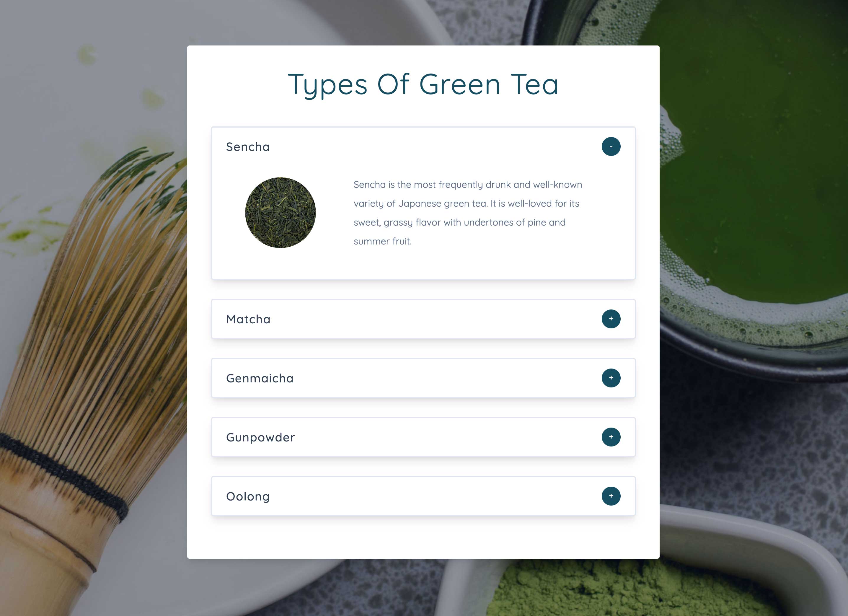
Task: Click the plus icon beside Matcha
Action: (611, 319)
